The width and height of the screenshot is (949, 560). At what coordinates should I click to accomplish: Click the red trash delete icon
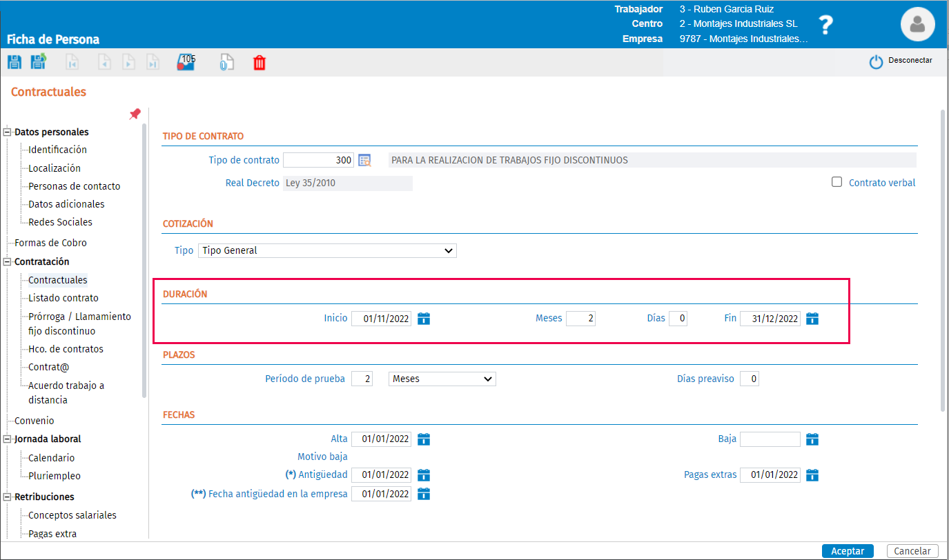260,63
